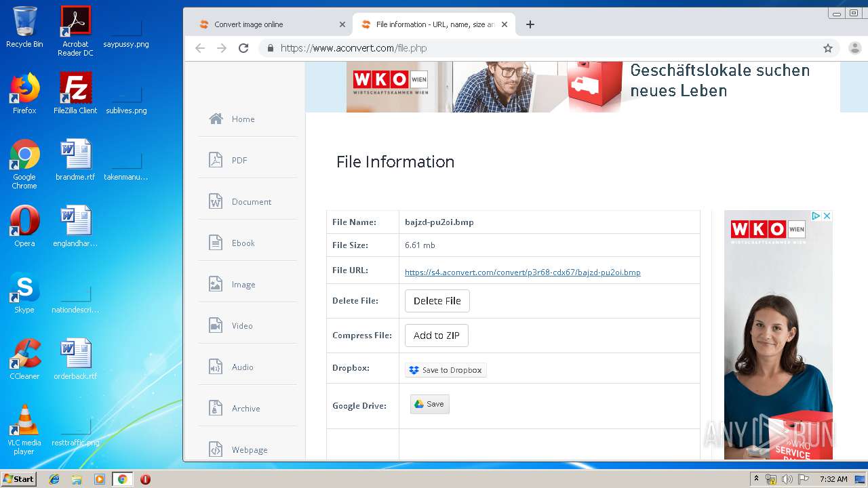Click Save to Dropbox button
868x488 pixels.
pos(446,370)
